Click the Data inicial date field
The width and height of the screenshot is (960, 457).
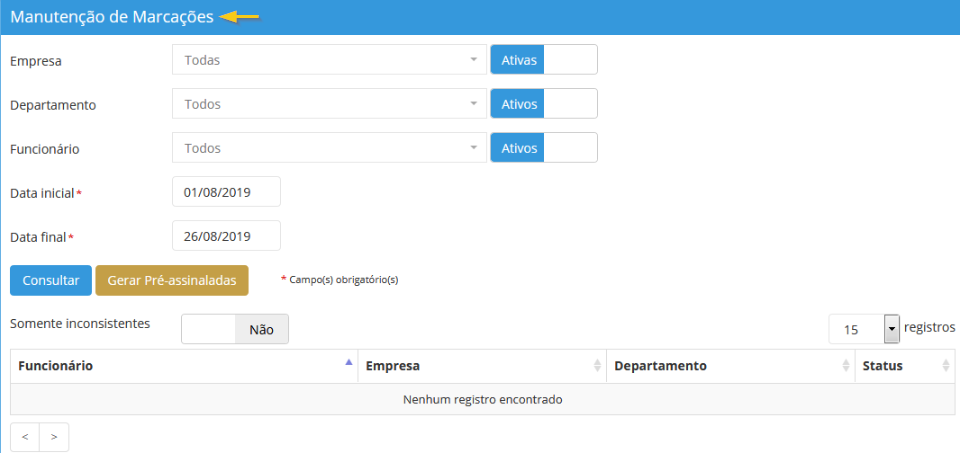[226, 192]
